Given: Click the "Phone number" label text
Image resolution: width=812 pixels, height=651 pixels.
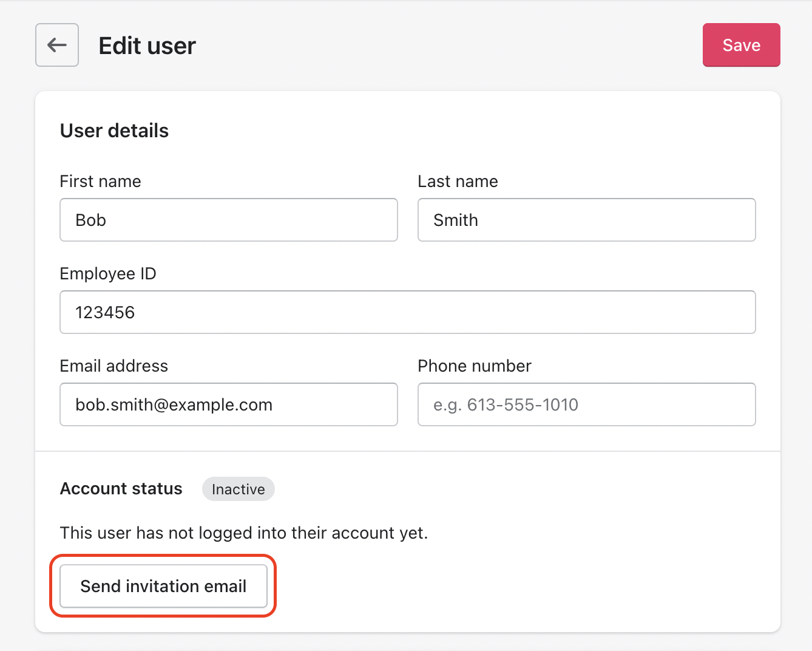Looking at the screenshot, I should pos(474,366).
